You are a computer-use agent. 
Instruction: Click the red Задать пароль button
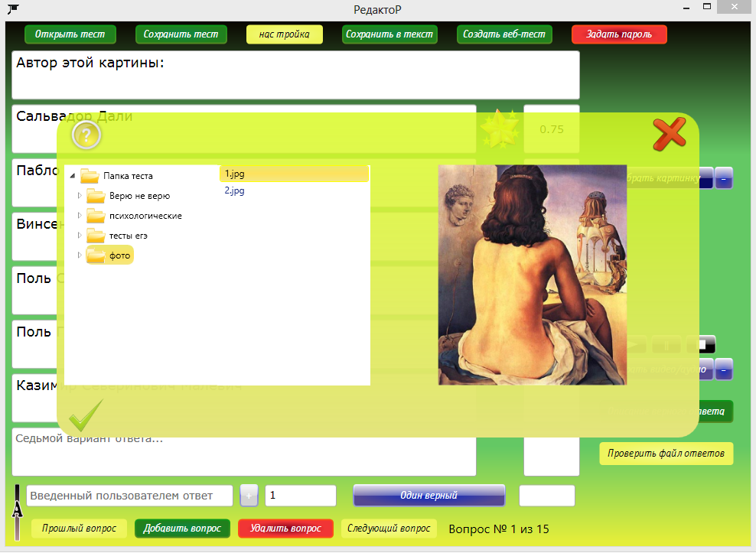click(x=619, y=34)
